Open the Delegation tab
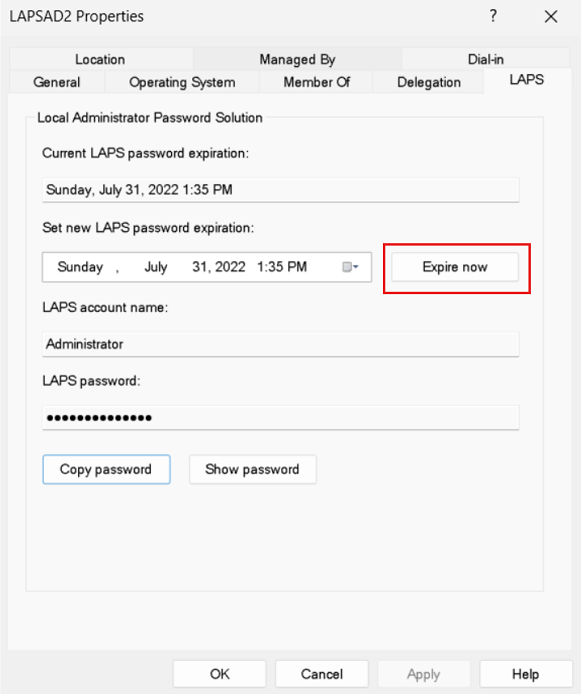The image size is (581, 694). click(429, 82)
